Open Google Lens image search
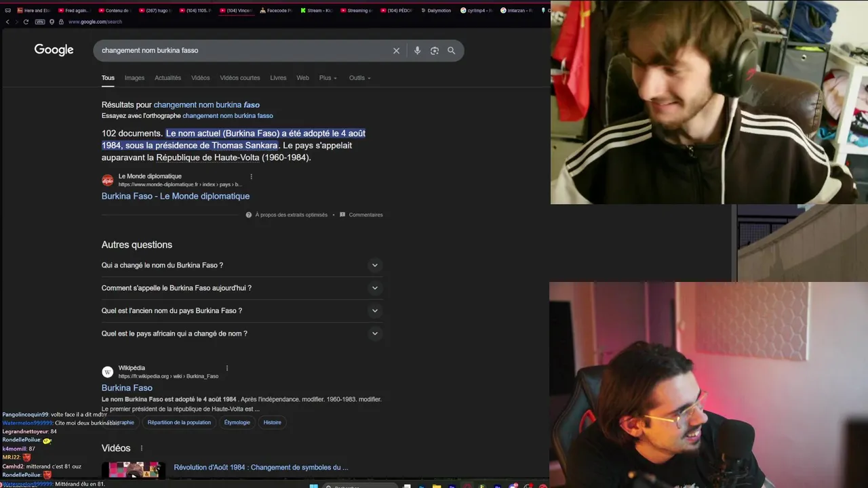The image size is (868, 488). 435,51
